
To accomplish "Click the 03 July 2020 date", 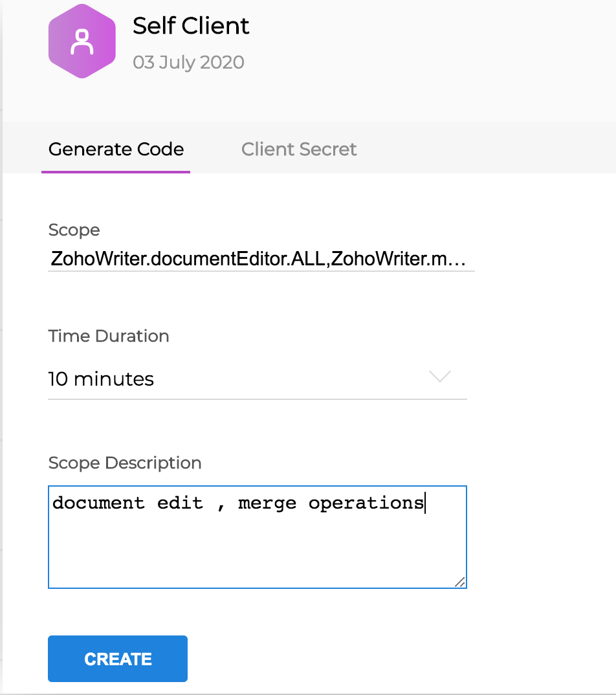I will point(188,63).
